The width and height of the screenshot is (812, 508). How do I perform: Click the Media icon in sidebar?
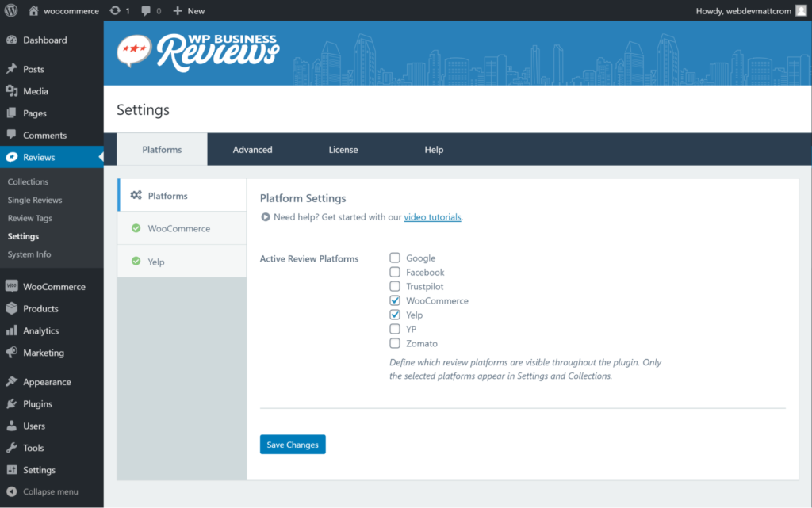click(12, 91)
